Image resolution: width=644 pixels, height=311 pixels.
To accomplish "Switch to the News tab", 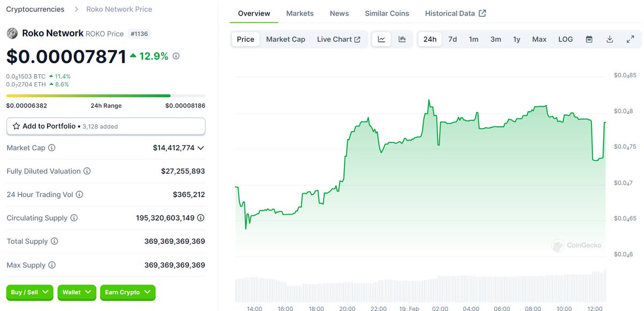I will tap(339, 13).
